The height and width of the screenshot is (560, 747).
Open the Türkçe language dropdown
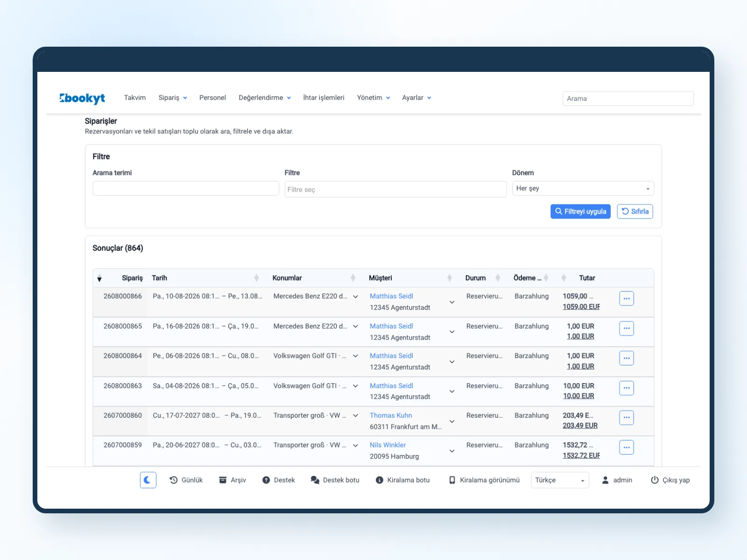point(560,480)
